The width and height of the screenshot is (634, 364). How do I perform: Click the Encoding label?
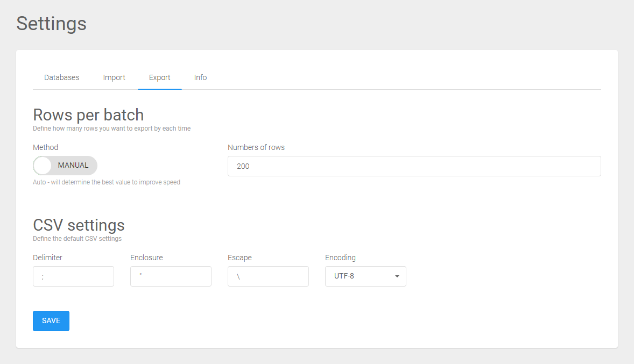click(x=341, y=258)
